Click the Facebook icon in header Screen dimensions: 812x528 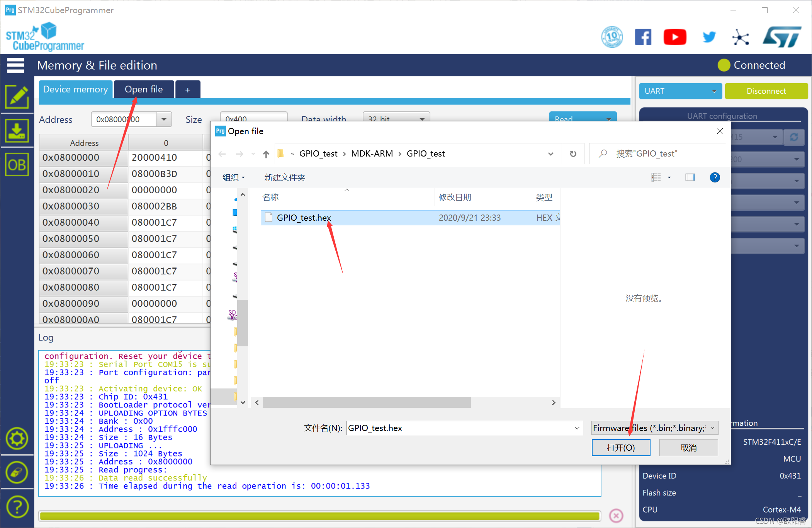643,37
